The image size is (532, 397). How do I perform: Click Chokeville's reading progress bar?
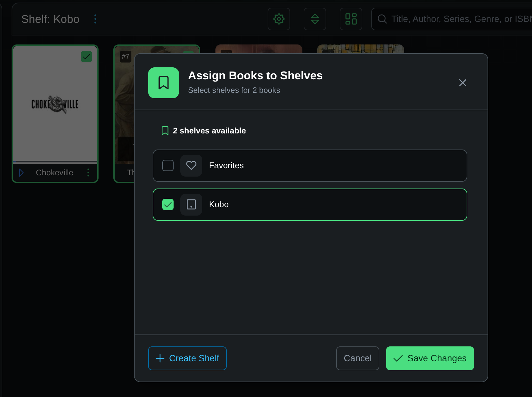[x=55, y=161]
